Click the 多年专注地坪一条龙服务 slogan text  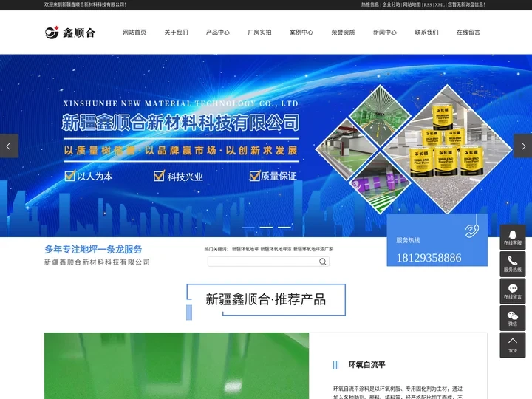(93, 250)
